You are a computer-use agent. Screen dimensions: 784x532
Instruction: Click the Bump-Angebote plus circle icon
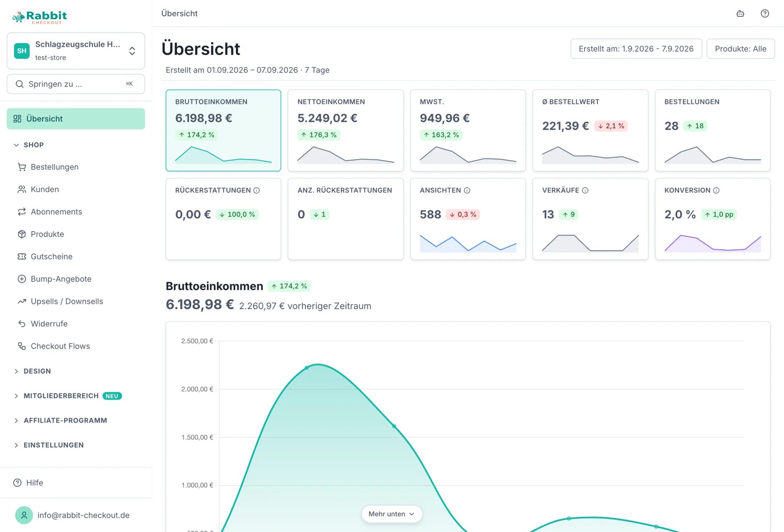point(22,279)
